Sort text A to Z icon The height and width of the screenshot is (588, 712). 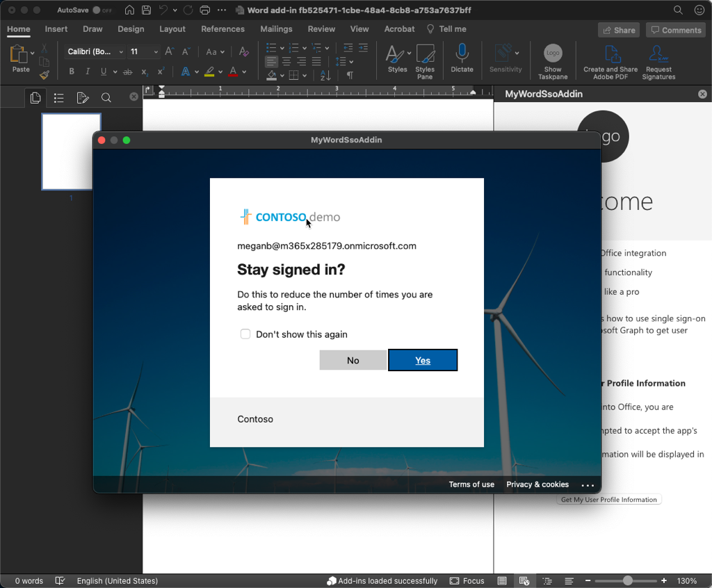pos(325,75)
